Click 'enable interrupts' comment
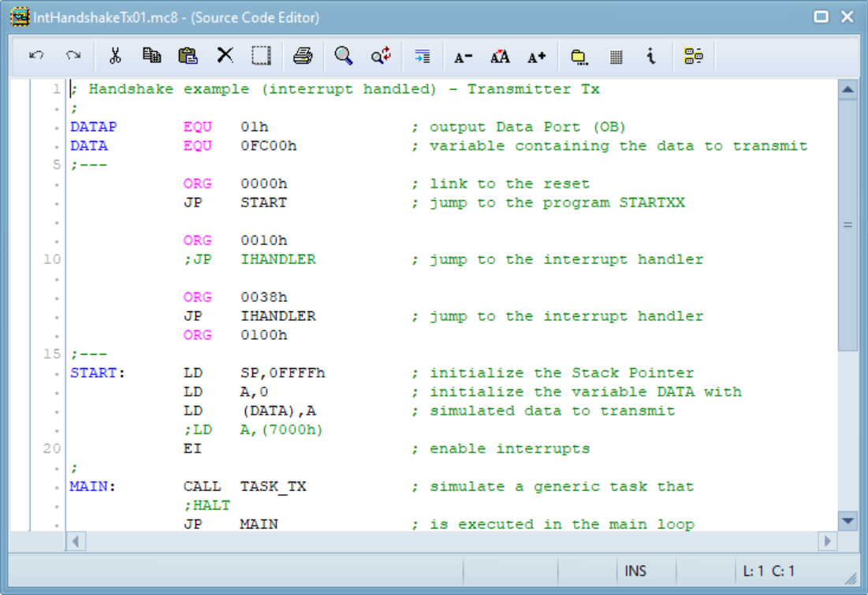Screen dimensions: 868x595 [509, 449]
